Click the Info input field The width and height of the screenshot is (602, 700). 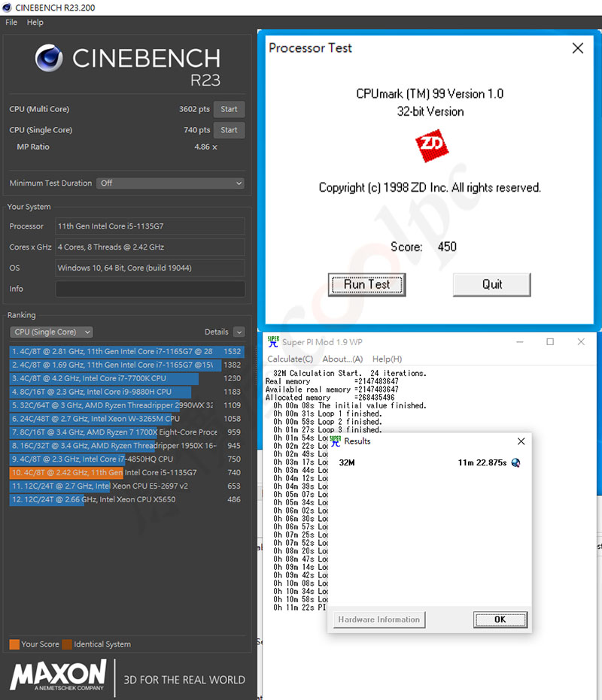click(150, 289)
